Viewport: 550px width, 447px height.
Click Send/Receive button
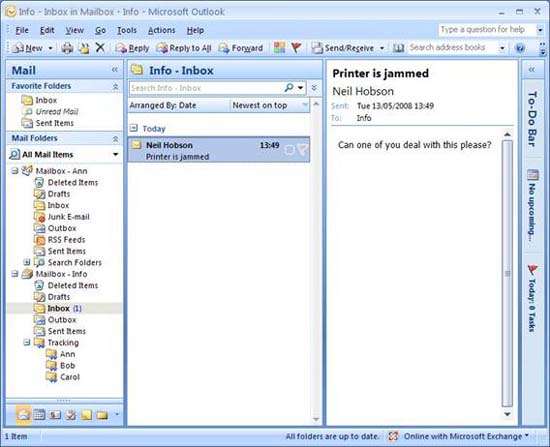[x=343, y=48]
